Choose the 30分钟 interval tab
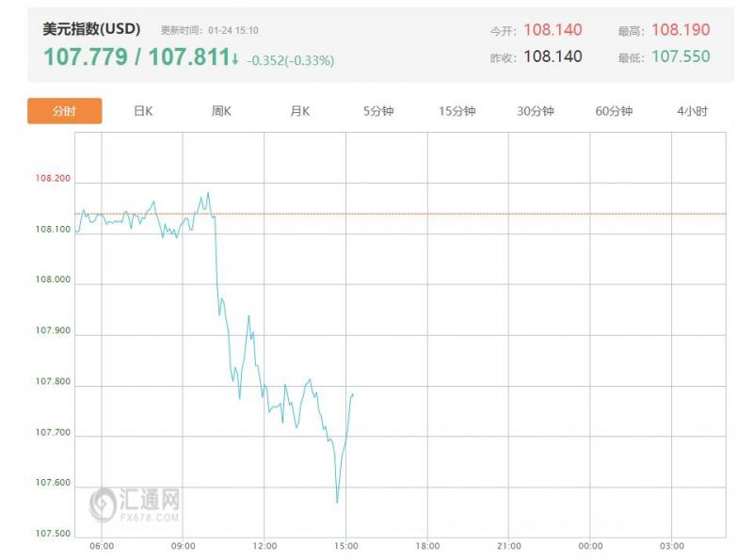 point(536,111)
